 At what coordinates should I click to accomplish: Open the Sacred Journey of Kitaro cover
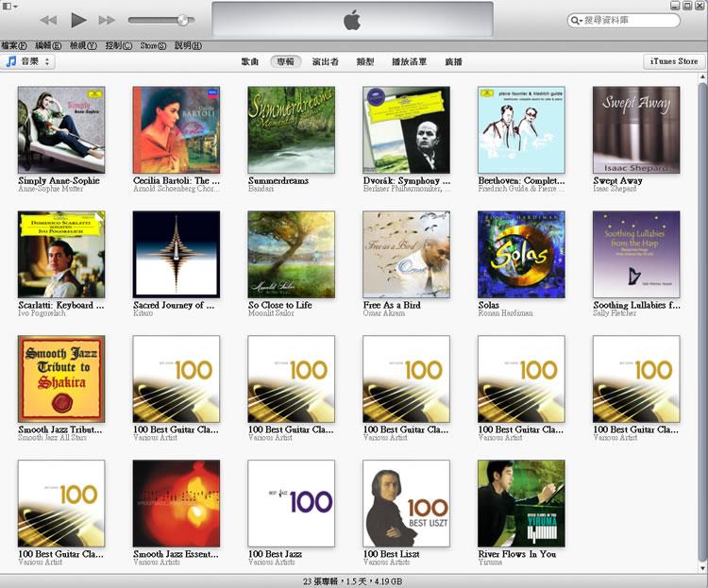177,254
